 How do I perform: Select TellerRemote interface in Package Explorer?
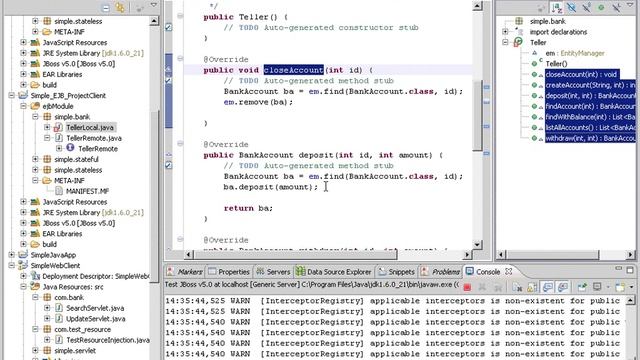(x=98, y=149)
